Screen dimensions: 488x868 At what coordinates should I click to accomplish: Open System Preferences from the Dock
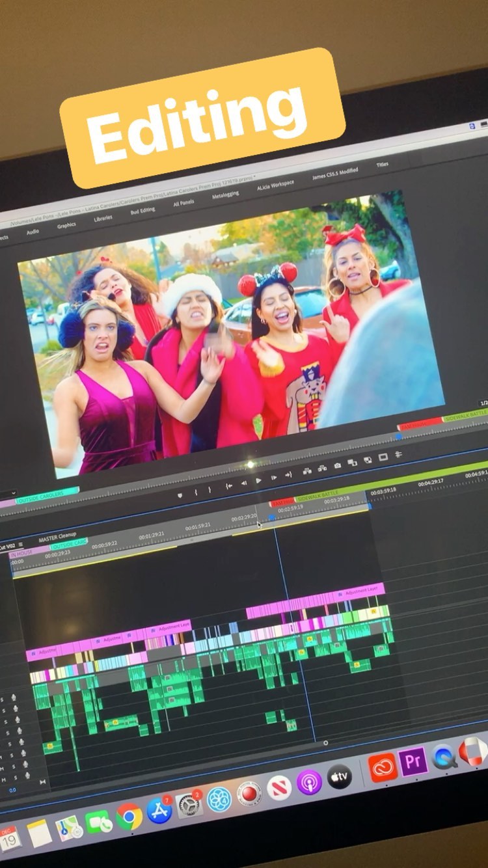point(190,806)
